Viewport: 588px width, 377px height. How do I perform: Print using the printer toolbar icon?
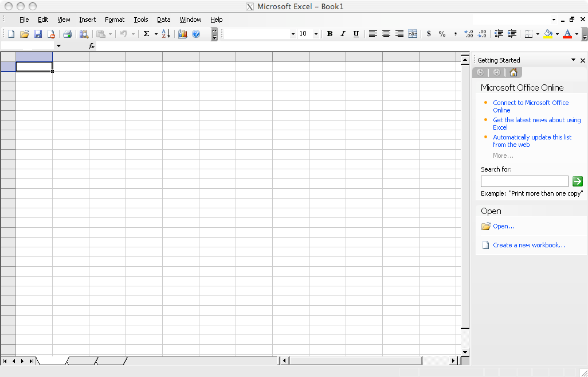coord(67,34)
